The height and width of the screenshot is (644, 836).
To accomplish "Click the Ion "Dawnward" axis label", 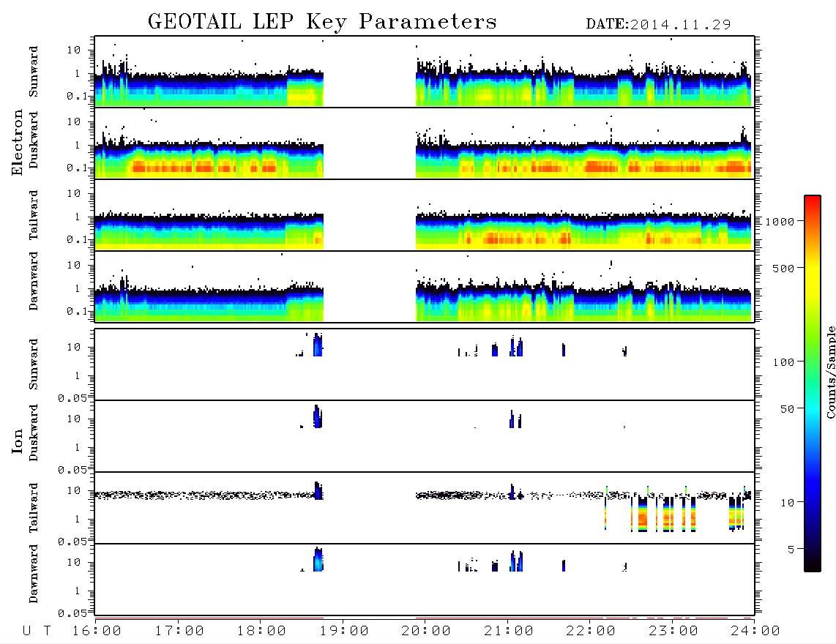I will 34,574.
